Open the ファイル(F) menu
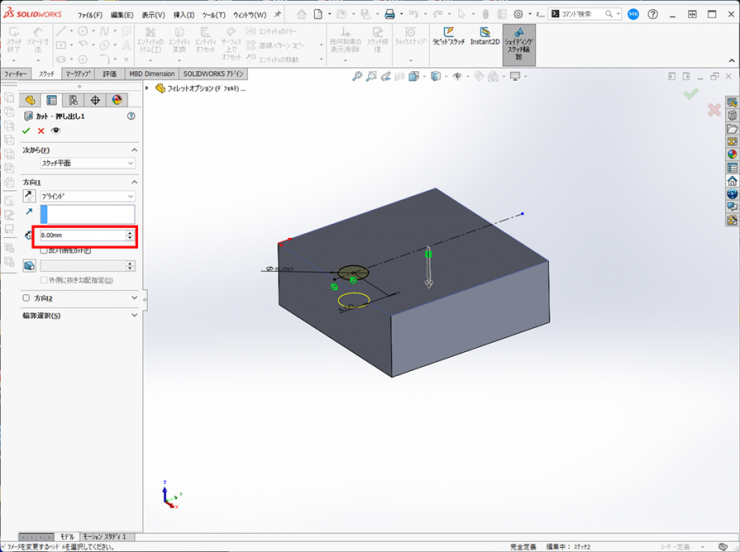The height and width of the screenshot is (552, 740). pos(90,15)
